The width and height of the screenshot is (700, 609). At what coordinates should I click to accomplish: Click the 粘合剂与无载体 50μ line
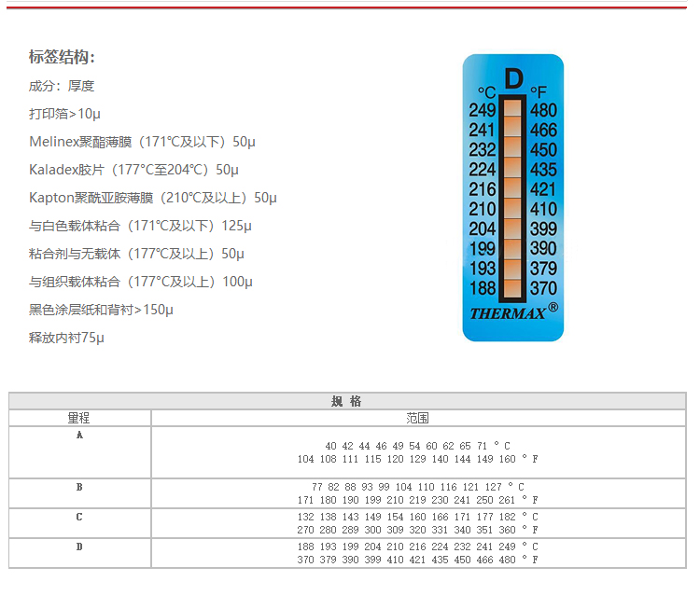pos(136,254)
